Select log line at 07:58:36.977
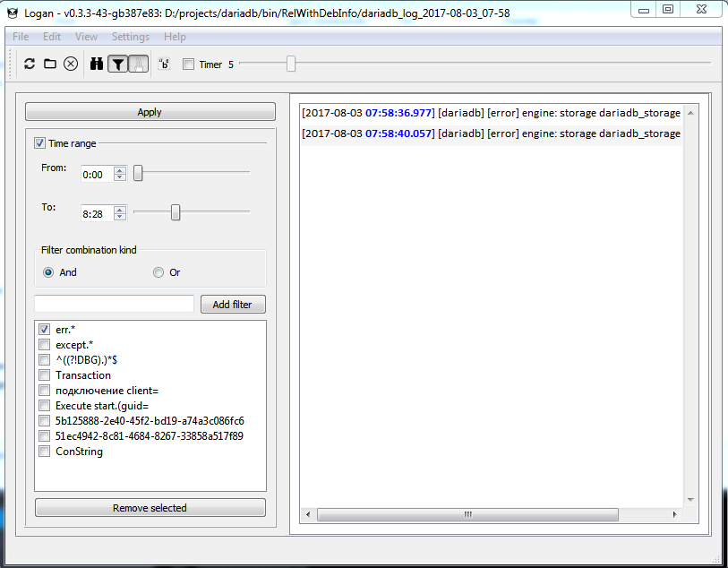The height and width of the screenshot is (568, 728). [492, 113]
